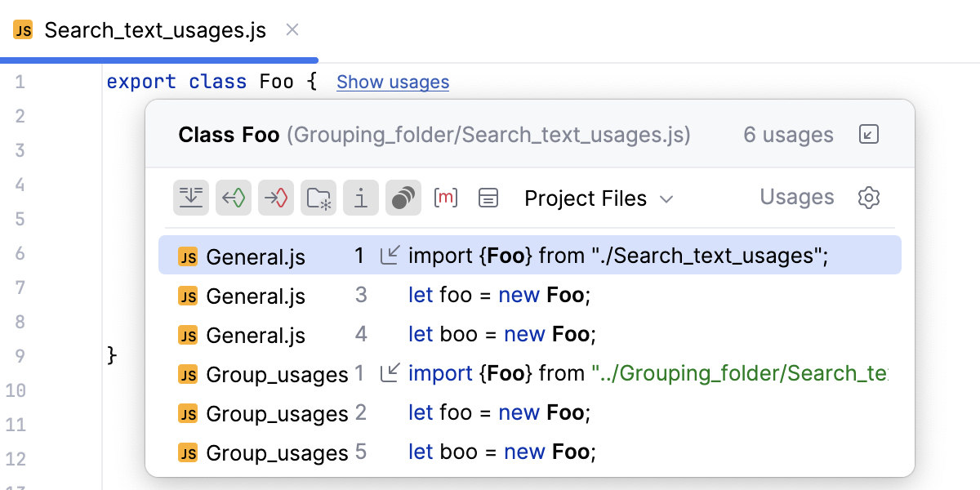Click the chevron next to Project Files
The image size is (980, 490).
(x=666, y=198)
